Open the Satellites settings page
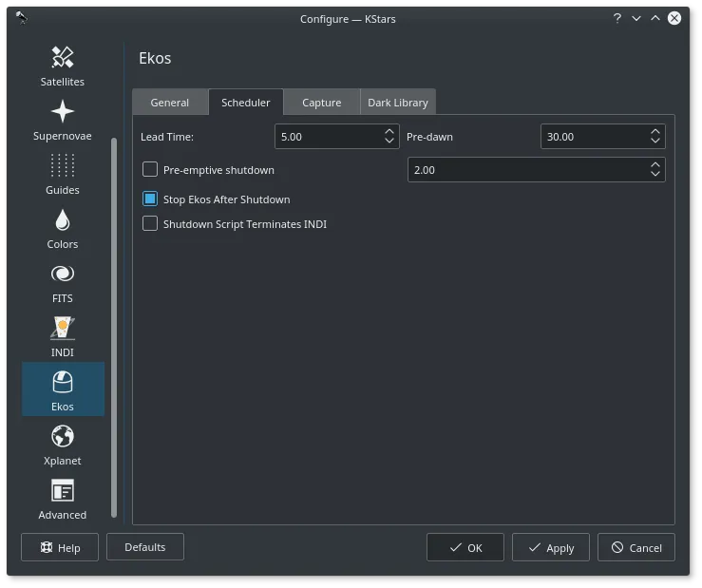This screenshot has width=702, height=588. (63, 66)
